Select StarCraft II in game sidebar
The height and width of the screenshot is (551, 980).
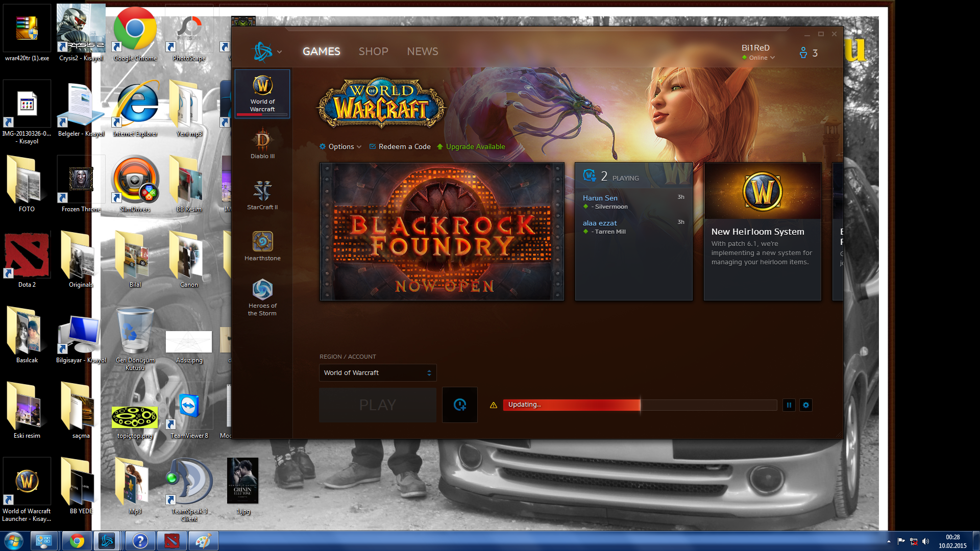(262, 195)
